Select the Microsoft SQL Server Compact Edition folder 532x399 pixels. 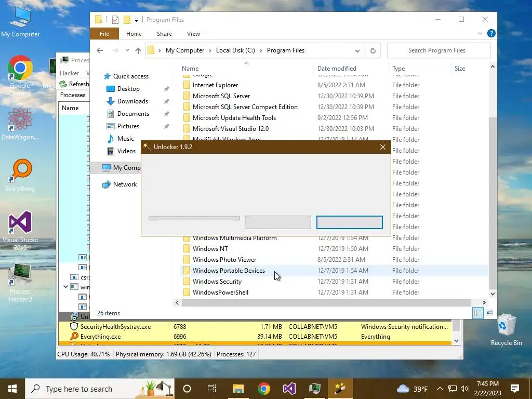coord(245,107)
